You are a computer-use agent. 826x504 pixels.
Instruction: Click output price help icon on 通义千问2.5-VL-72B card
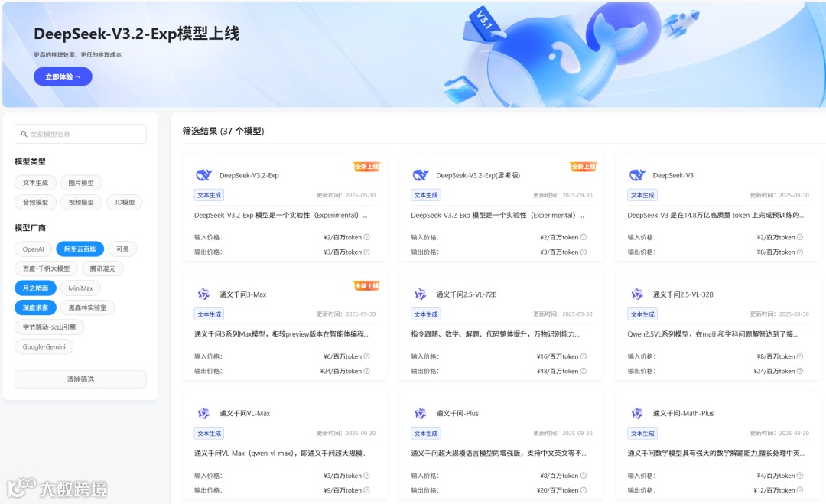(583, 371)
